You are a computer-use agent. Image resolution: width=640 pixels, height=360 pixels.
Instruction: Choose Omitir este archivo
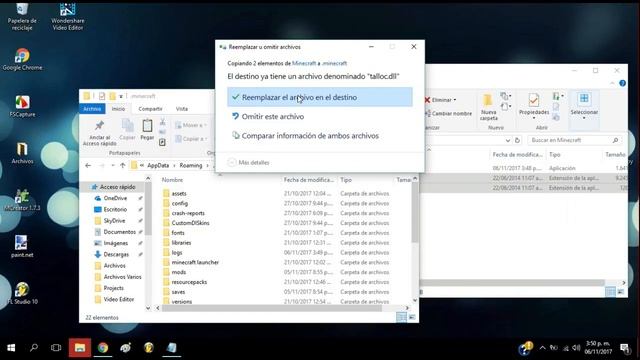tap(320, 116)
